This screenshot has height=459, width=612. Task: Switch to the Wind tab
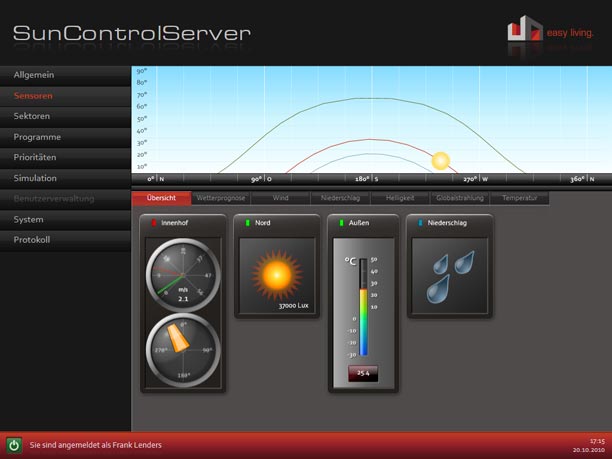tap(281, 198)
